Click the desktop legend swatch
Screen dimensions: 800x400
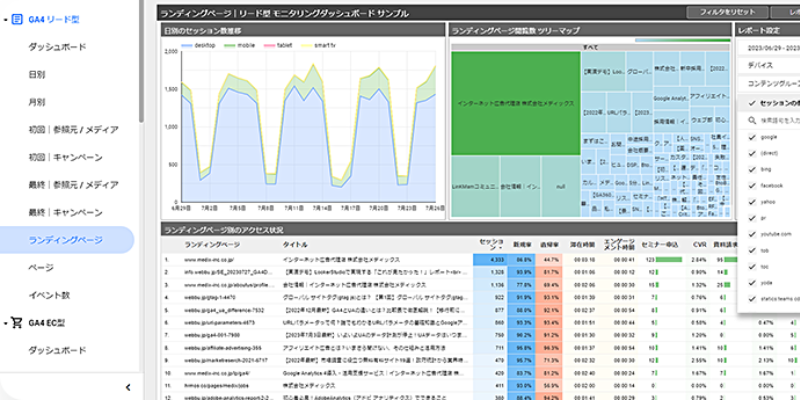click(187, 45)
